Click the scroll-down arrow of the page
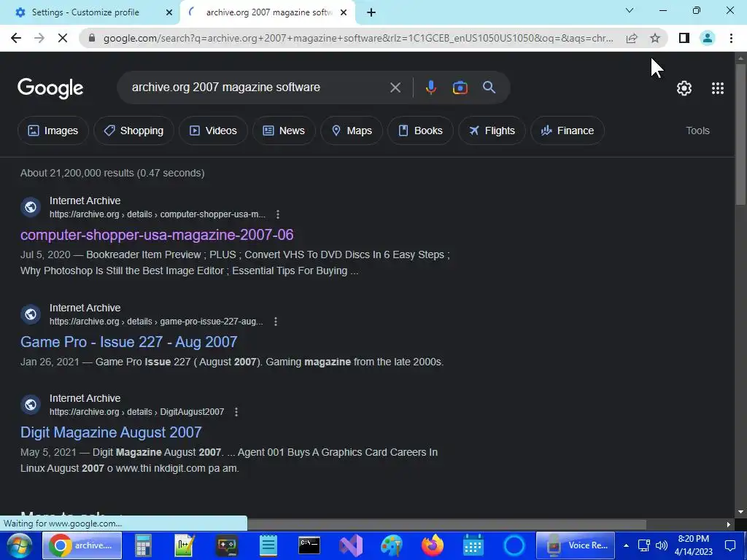This screenshot has width=747, height=560. point(740,513)
